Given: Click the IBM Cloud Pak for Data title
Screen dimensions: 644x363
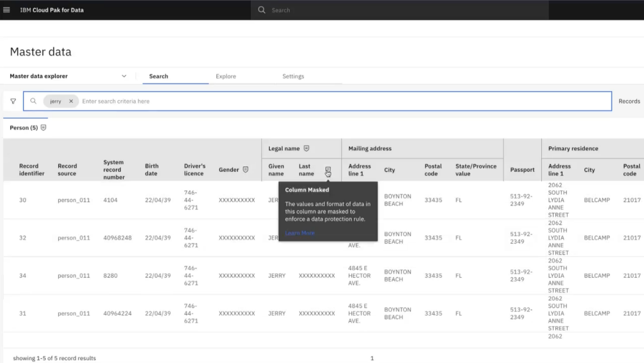Looking at the screenshot, I should tap(52, 10).
